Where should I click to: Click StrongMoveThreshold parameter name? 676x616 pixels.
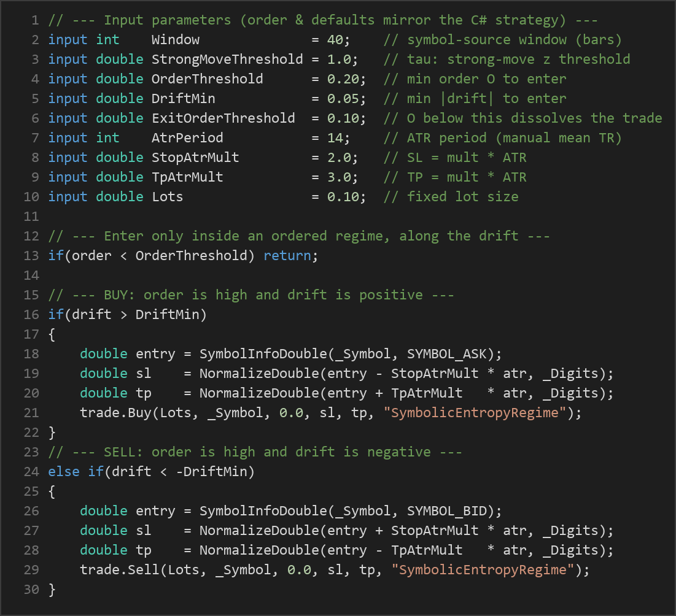227,59
